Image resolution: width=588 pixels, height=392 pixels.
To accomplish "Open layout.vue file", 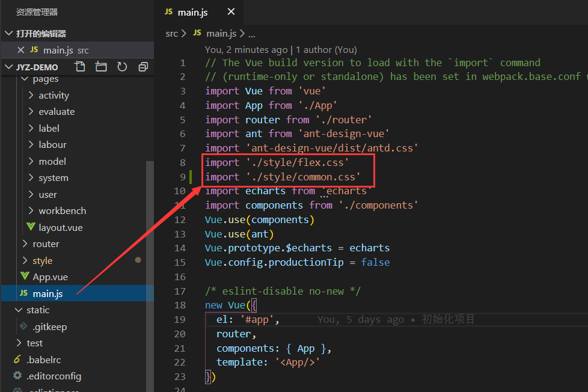I will [60, 228].
